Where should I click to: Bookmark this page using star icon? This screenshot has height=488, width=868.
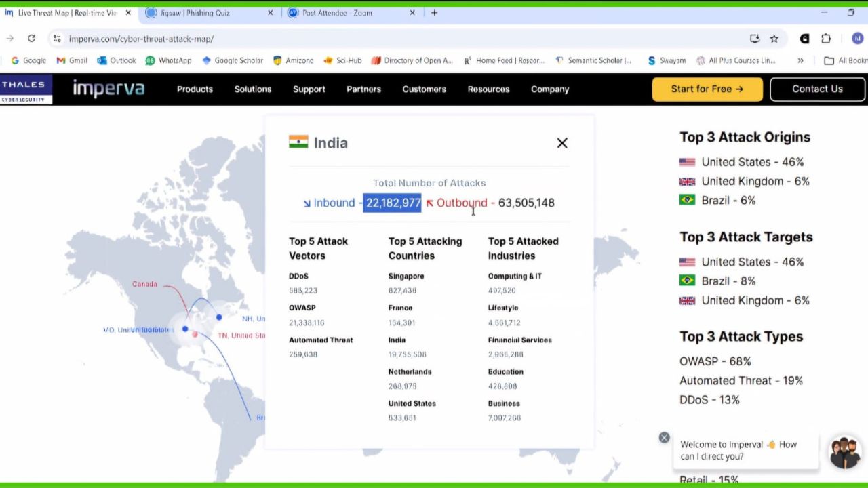(x=774, y=39)
